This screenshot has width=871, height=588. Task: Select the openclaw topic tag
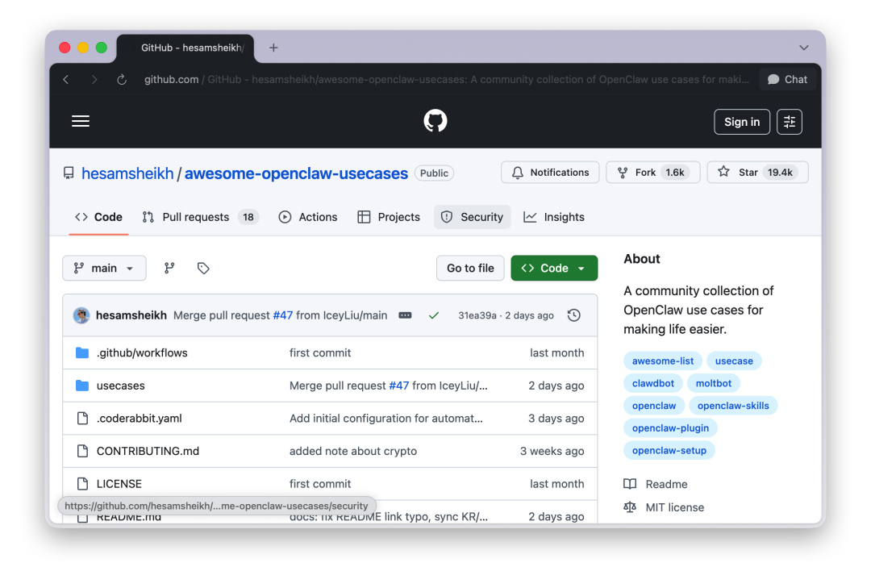pyautogui.click(x=654, y=406)
